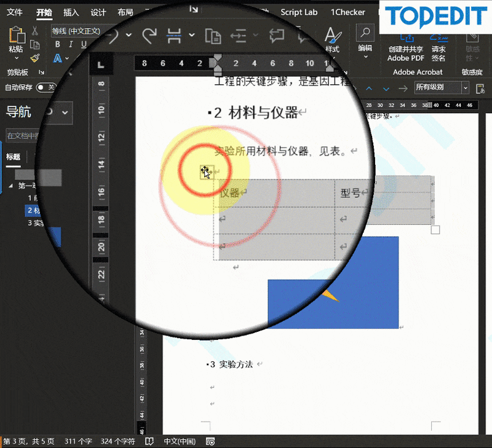Open the Insert ribbon tab
Image resolution: width=492 pixels, height=448 pixels.
[71, 12]
